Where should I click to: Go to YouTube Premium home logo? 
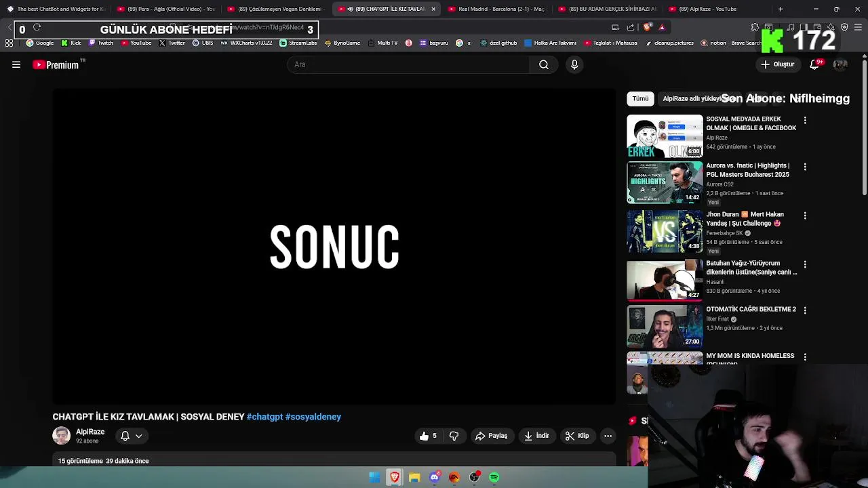pyautogui.click(x=56, y=64)
